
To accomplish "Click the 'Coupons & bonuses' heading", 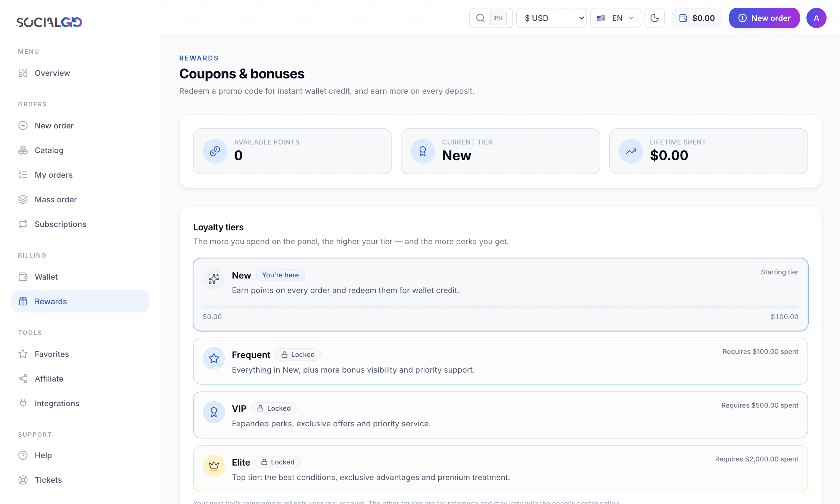I will pos(242,74).
